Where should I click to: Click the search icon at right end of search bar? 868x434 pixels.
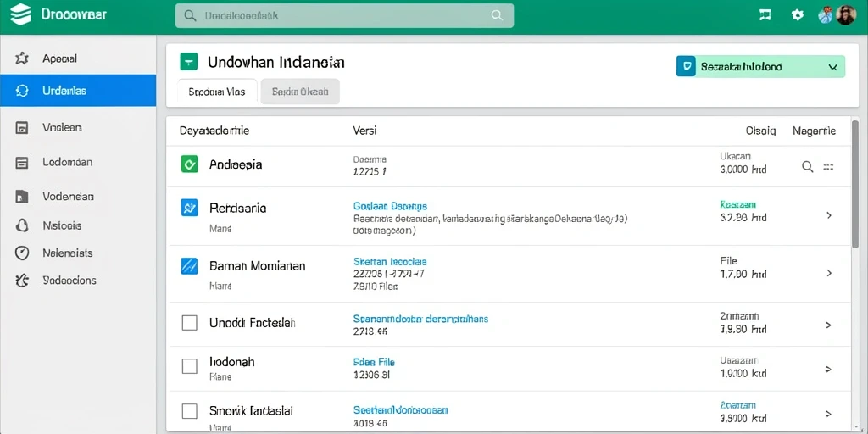[x=497, y=15]
